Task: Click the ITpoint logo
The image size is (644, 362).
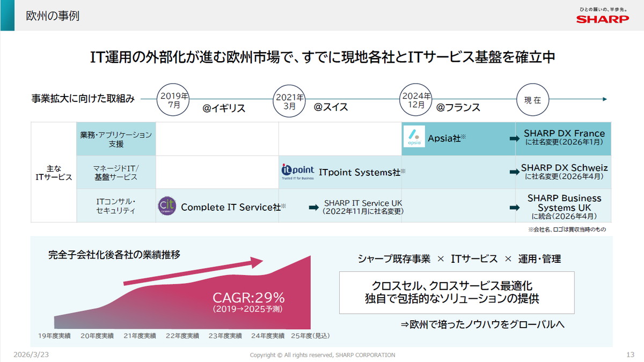Action: pyautogui.click(x=298, y=172)
